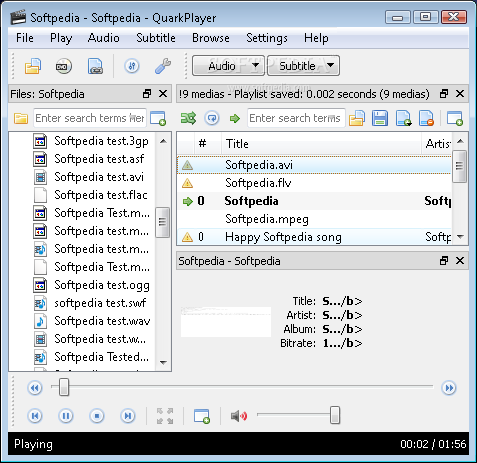The height and width of the screenshot is (463, 477).
Task: Click new playlist window icon at toolbar end
Action: coord(455,118)
